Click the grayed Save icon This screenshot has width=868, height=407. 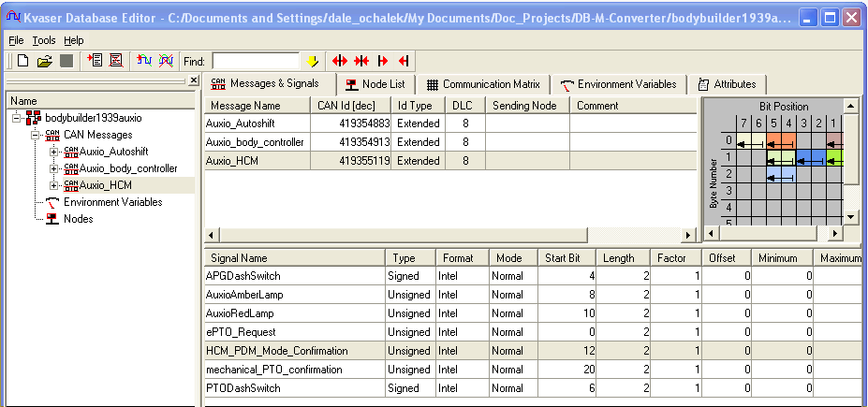point(66,61)
